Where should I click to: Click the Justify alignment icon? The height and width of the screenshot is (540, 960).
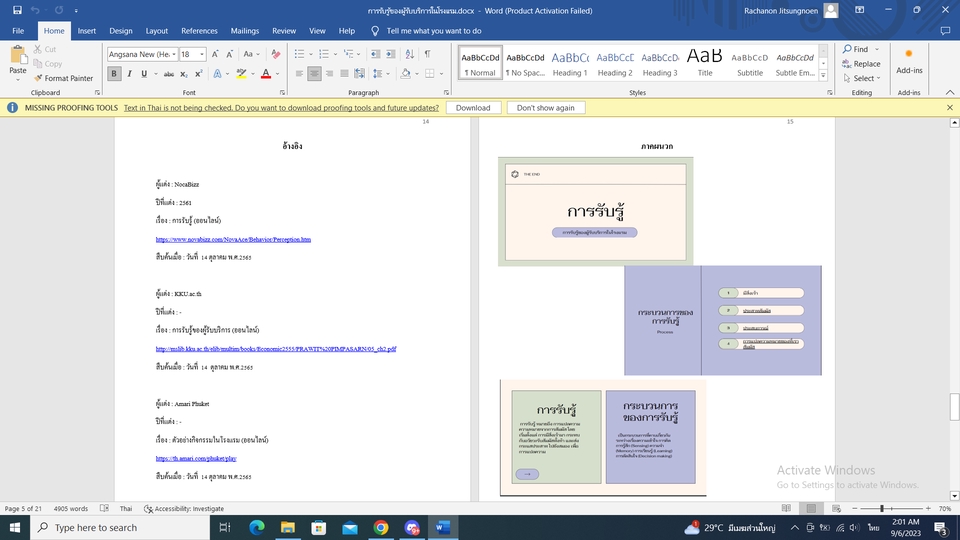pyautogui.click(x=344, y=74)
